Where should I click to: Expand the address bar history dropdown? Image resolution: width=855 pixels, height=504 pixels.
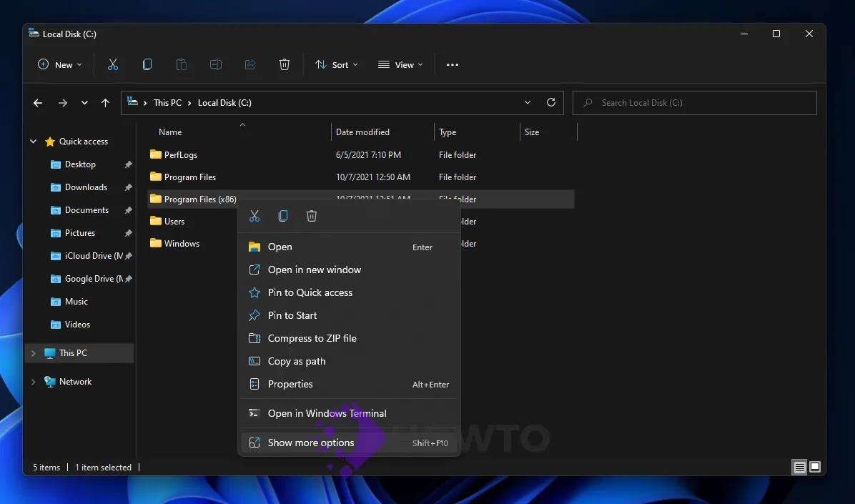click(x=528, y=102)
